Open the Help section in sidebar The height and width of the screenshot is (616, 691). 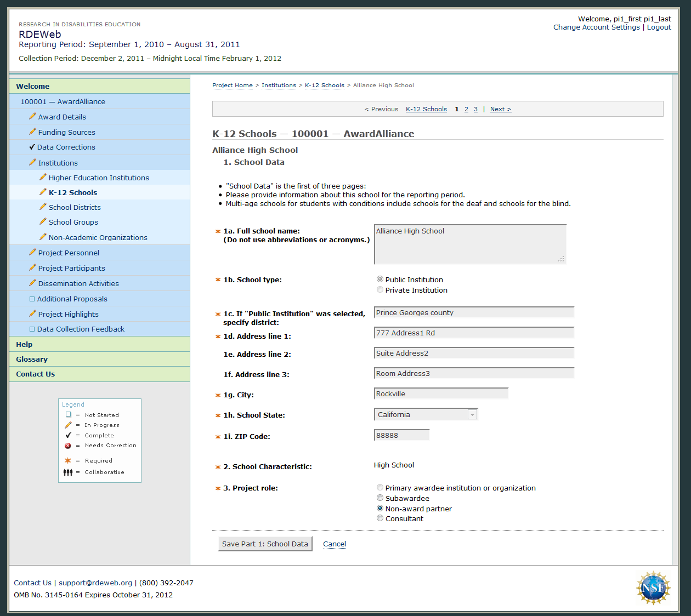coord(24,344)
